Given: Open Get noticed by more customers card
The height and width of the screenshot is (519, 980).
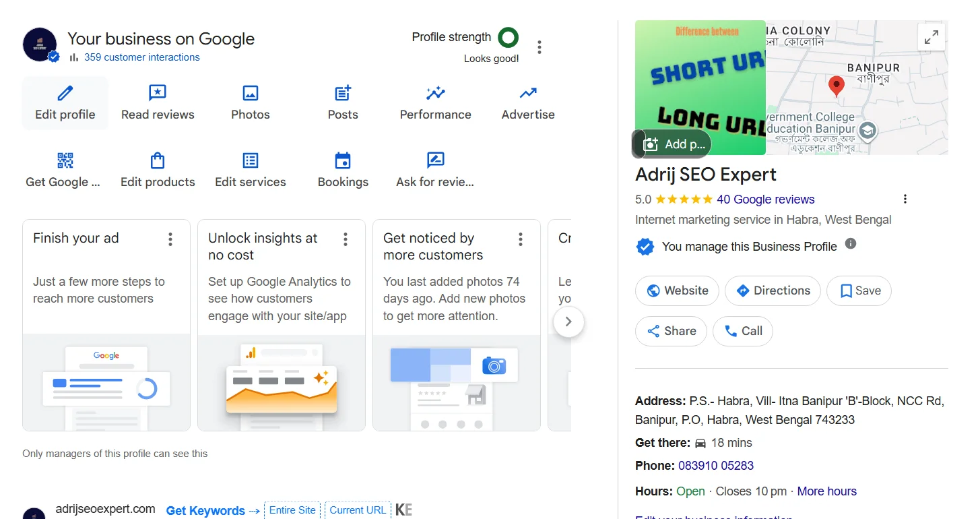Looking at the screenshot, I should [457, 325].
